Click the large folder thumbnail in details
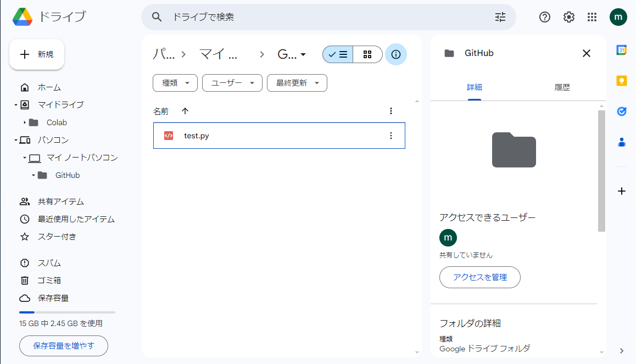The height and width of the screenshot is (364, 636). point(514,149)
